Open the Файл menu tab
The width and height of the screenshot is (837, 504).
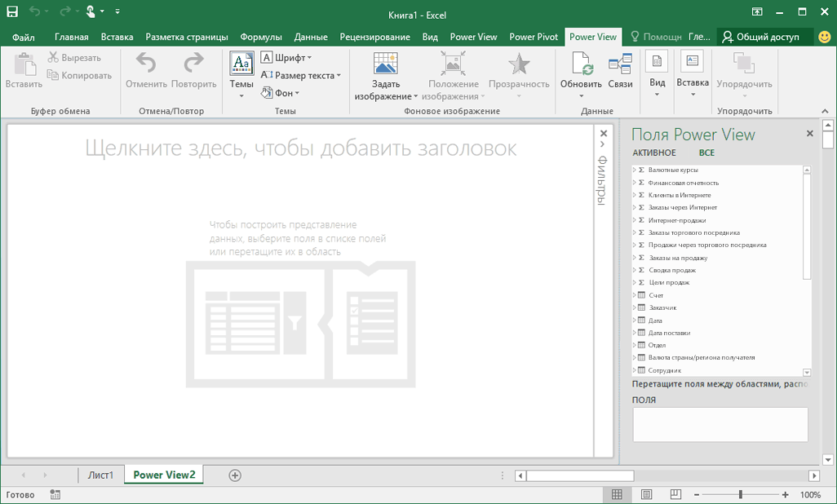[24, 37]
